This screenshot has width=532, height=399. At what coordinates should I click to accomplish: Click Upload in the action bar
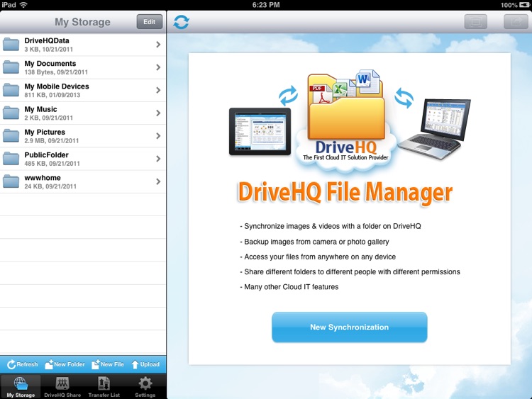point(145,364)
